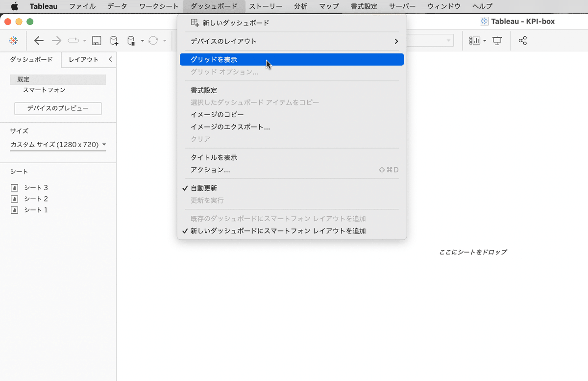Open マップ menu in menu bar
The height and width of the screenshot is (381, 588).
point(329,6)
